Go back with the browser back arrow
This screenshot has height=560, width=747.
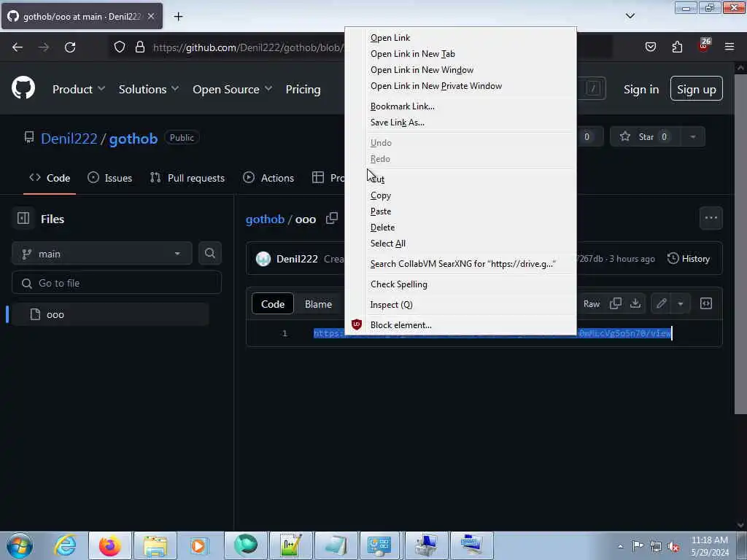pos(18,47)
